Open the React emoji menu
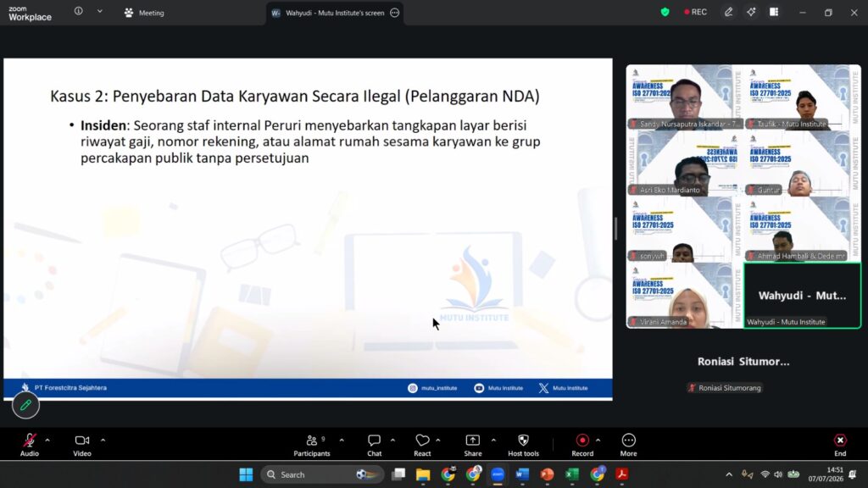This screenshot has height=488, width=868. [422, 445]
